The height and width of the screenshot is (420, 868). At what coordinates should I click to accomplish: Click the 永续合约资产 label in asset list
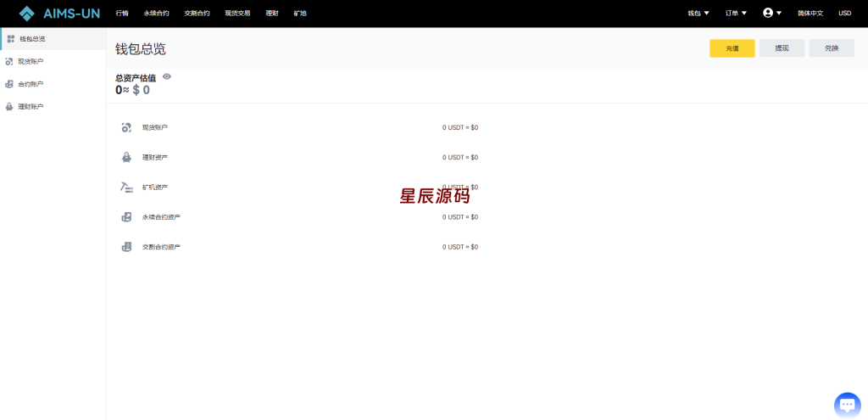click(161, 217)
